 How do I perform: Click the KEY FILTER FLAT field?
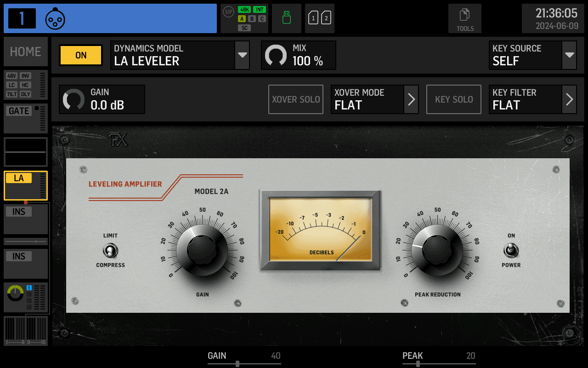pos(526,99)
